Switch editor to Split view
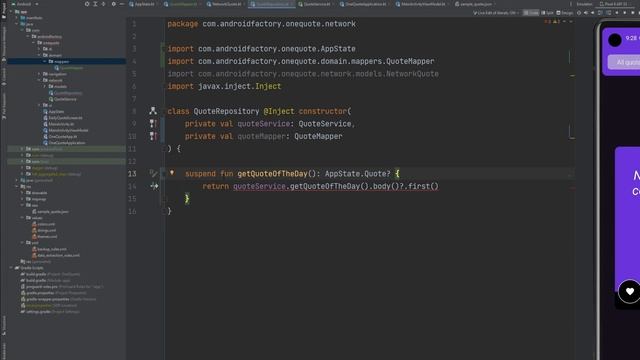640x360 pixels. pos(548,13)
